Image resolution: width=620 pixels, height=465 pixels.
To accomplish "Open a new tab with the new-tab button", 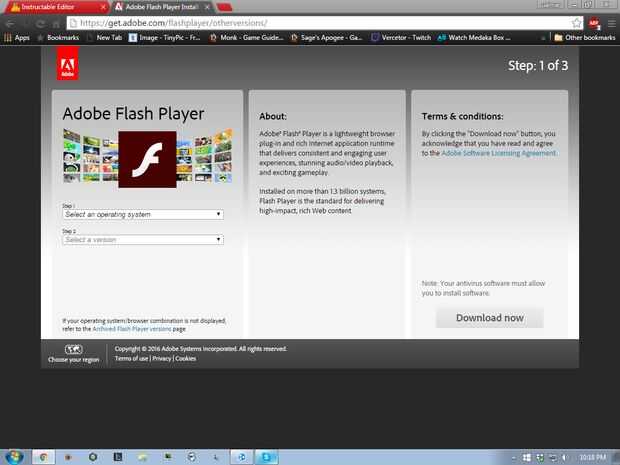I will click(225, 7).
